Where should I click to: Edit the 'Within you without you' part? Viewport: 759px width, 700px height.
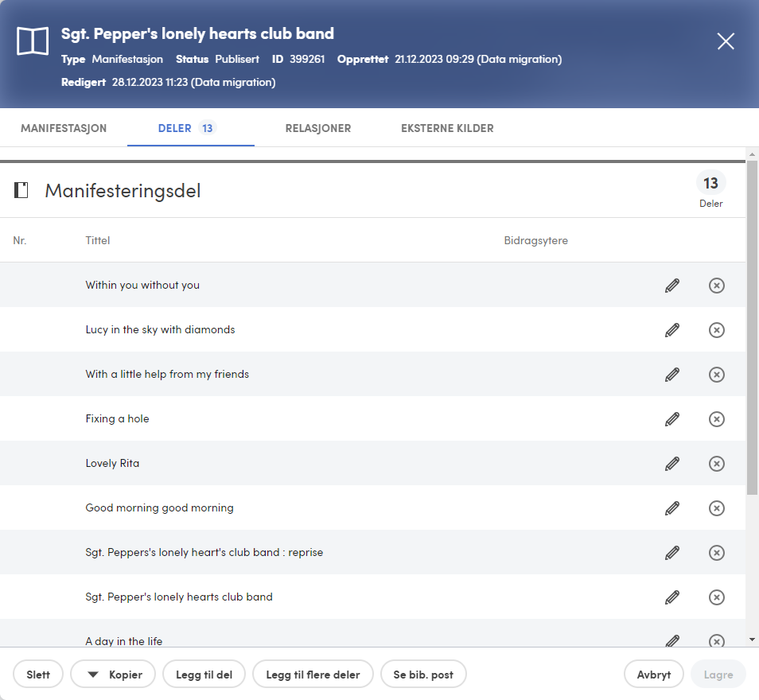(x=671, y=286)
